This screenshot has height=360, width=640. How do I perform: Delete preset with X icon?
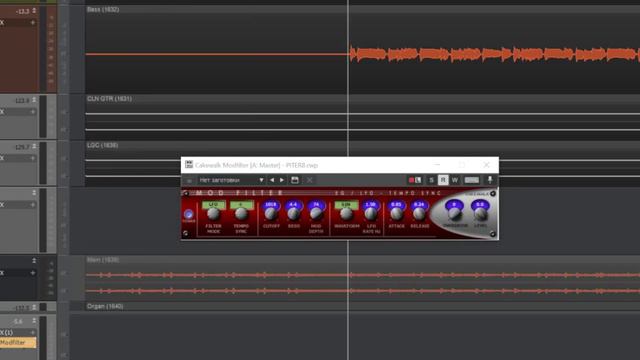[310, 180]
